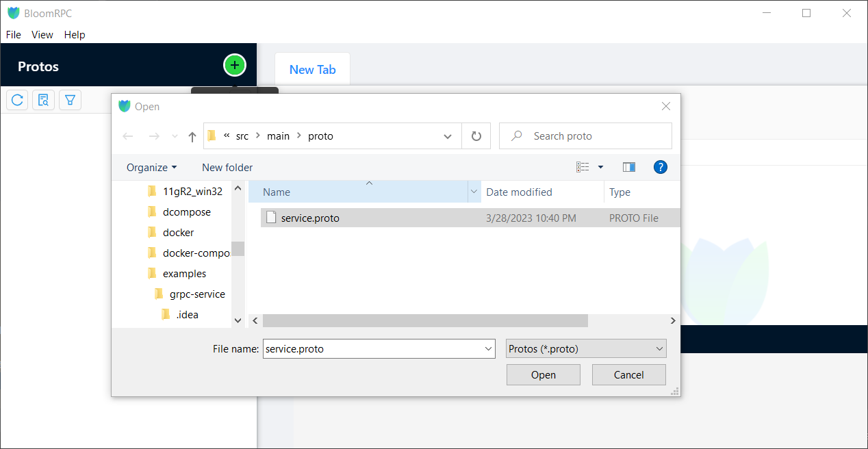Click the service.proto file icon
The image size is (868, 449).
tap(271, 218)
